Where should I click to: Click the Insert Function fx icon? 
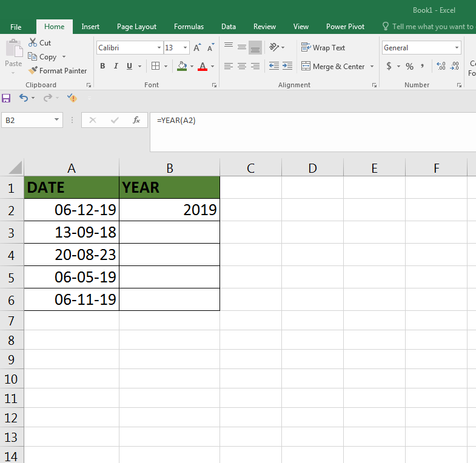tap(136, 120)
